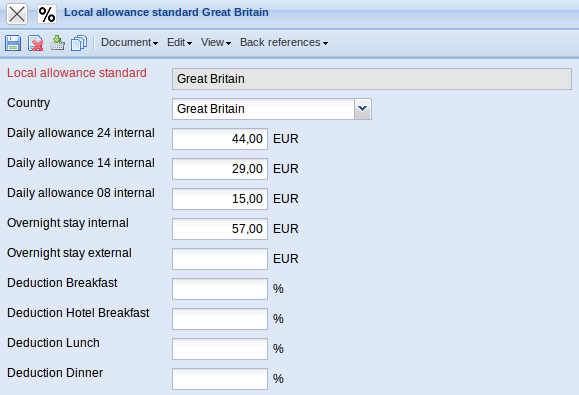Image resolution: width=579 pixels, height=395 pixels.
Task: Click the empty Overnight stay external field
Action: pyautogui.click(x=220, y=259)
